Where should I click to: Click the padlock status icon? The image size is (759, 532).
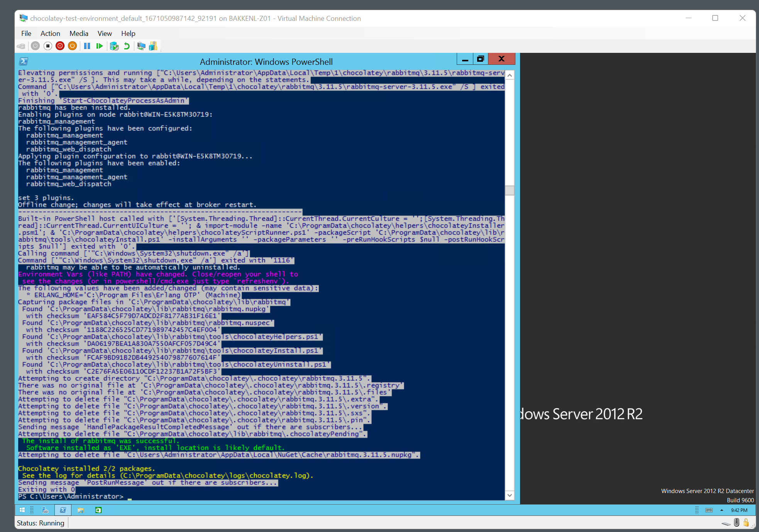(x=746, y=522)
